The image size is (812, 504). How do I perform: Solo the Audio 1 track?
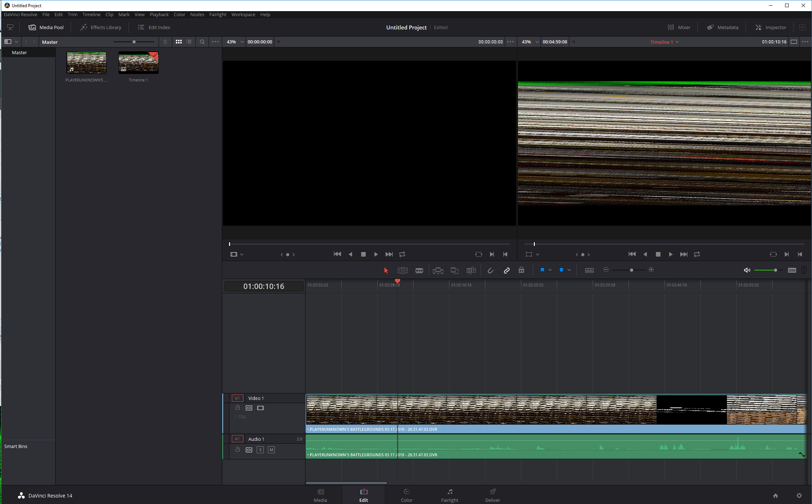(260, 450)
